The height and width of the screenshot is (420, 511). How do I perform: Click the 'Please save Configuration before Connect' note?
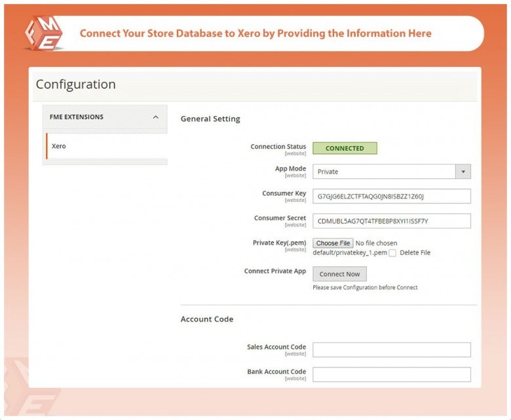[365, 288]
